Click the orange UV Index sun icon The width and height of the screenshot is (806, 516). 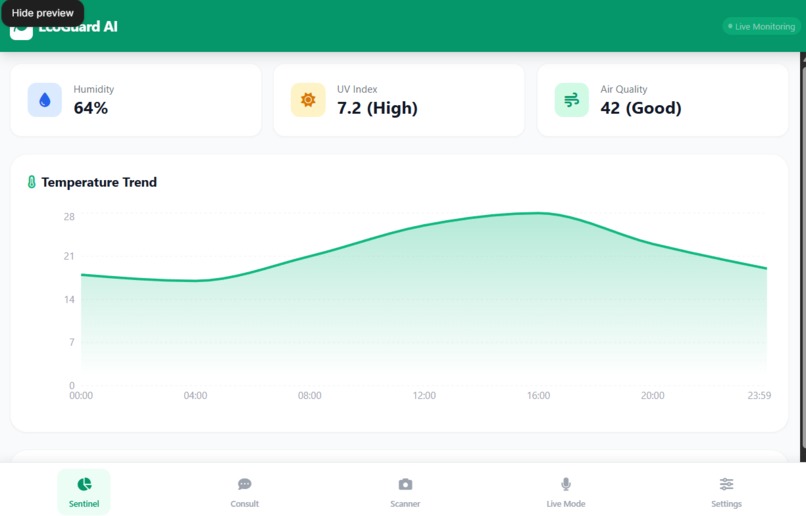click(308, 100)
